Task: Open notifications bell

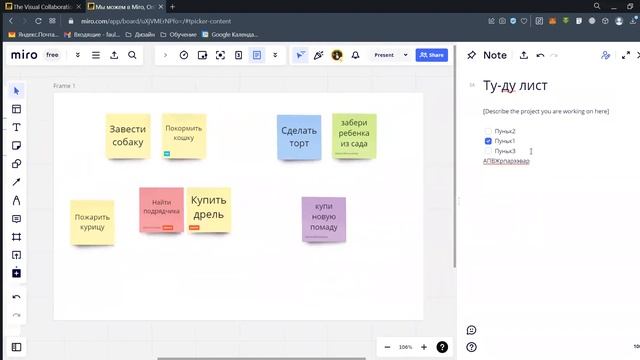Action: [356, 55]
